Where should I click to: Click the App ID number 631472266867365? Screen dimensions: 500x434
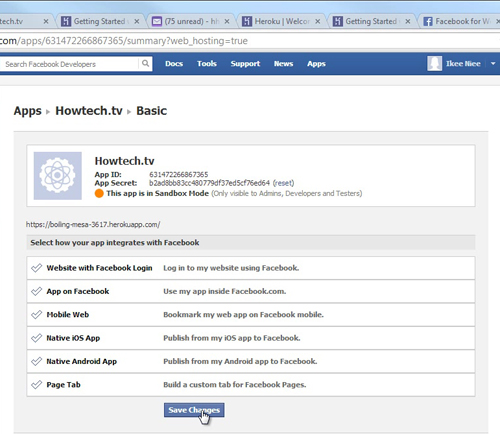tap(179, 174)
